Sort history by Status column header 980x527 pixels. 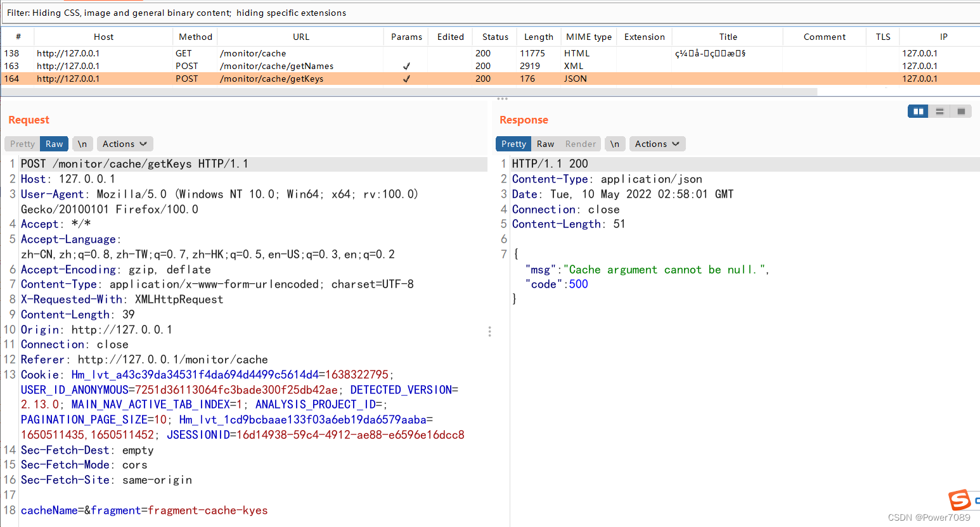click(x=495, y=37)
